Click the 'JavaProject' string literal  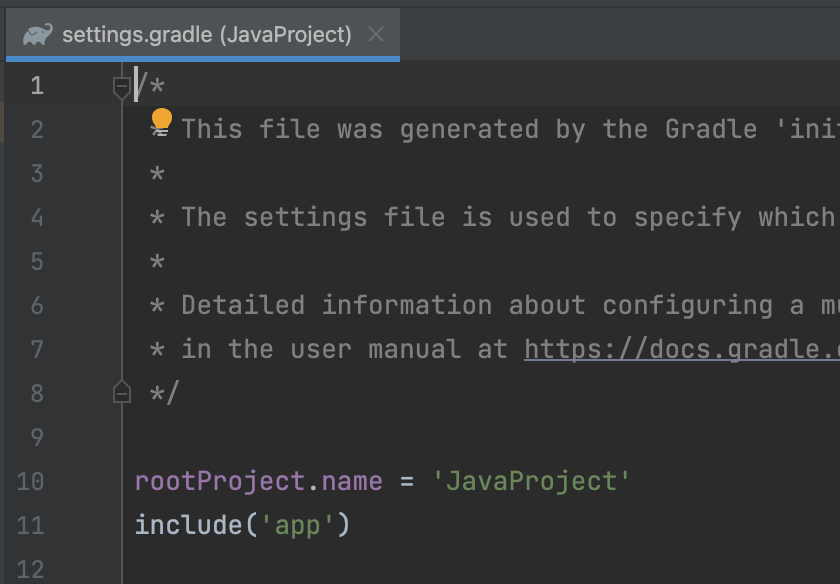[x=531, y=481]
